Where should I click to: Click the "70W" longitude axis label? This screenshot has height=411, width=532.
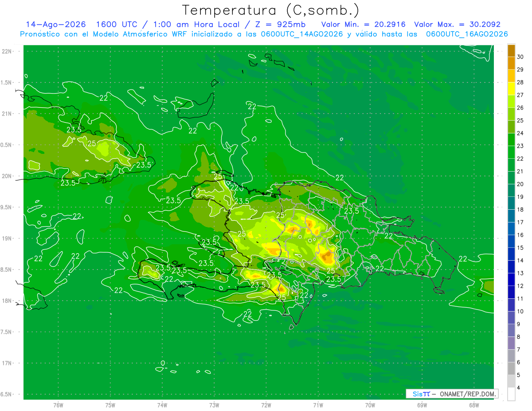(x=370, y=406)
